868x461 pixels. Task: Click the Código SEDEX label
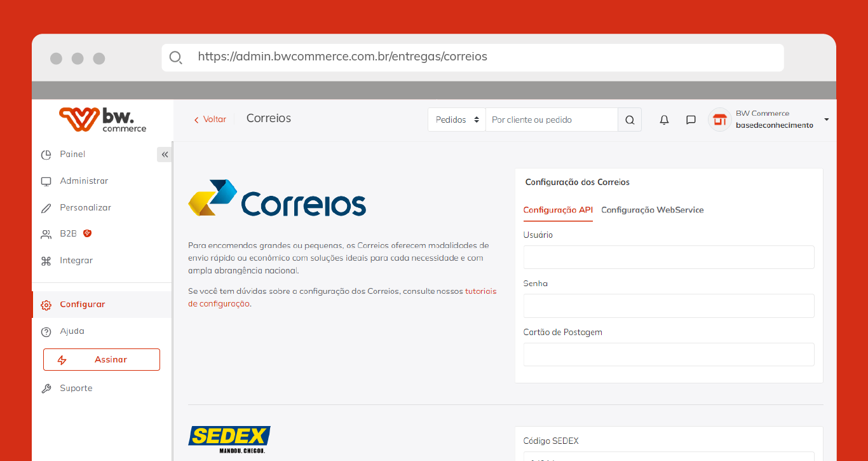551,441
